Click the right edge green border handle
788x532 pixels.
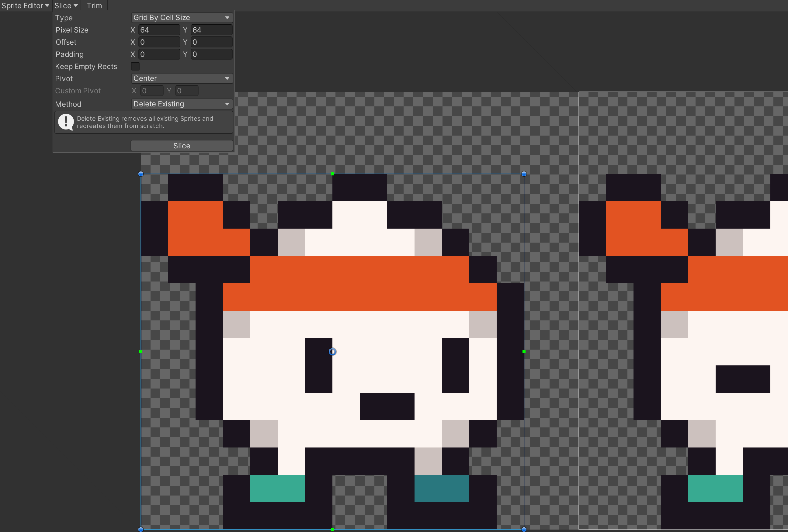(524, 352)
